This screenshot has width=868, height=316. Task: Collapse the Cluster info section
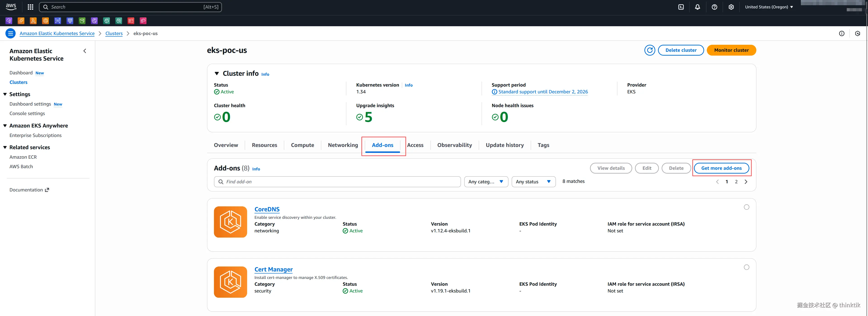point(217,73)
